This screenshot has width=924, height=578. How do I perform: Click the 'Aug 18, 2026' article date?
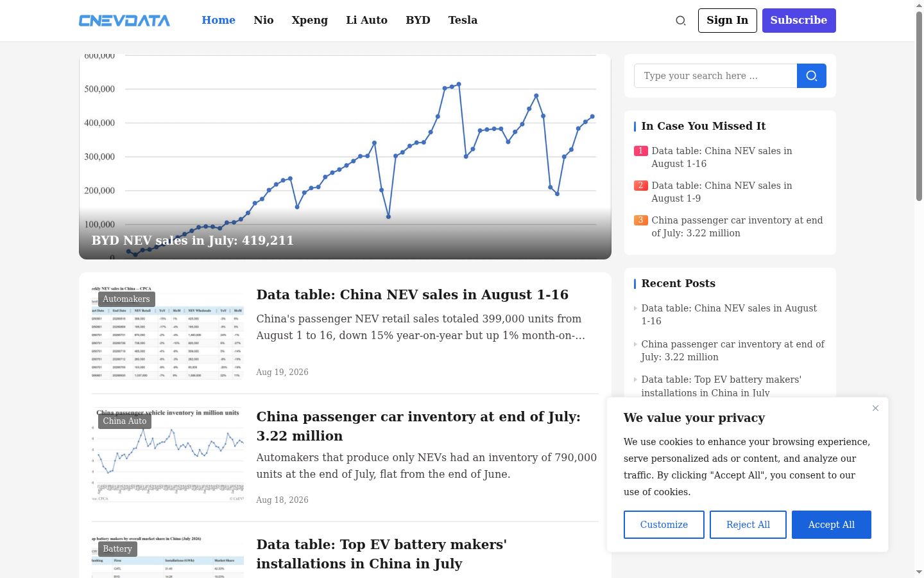pyautogui.click(x=282, y=500)
